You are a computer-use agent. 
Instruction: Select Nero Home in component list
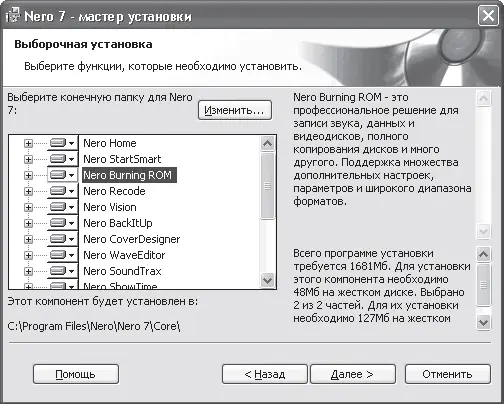tap(110, 143)
